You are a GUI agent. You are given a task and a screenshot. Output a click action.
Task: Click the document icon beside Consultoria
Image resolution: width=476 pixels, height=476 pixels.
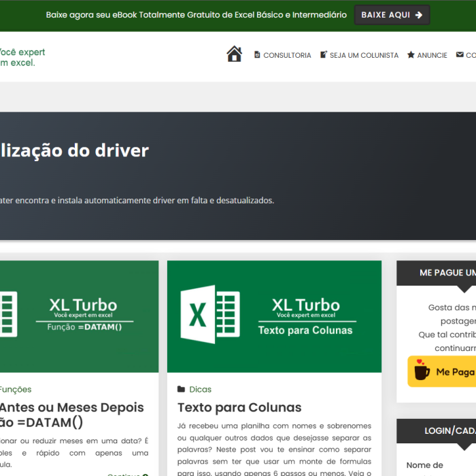click(x=257, y=55)
